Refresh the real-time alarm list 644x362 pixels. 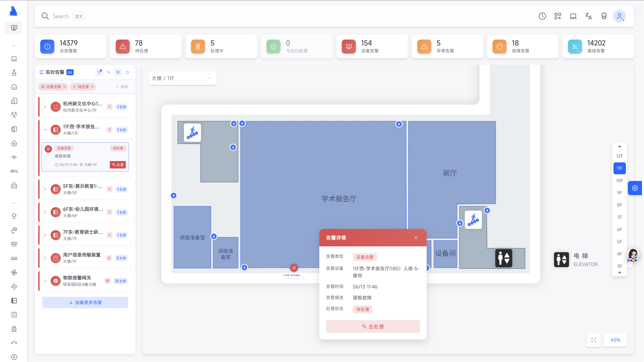(127, 72)
